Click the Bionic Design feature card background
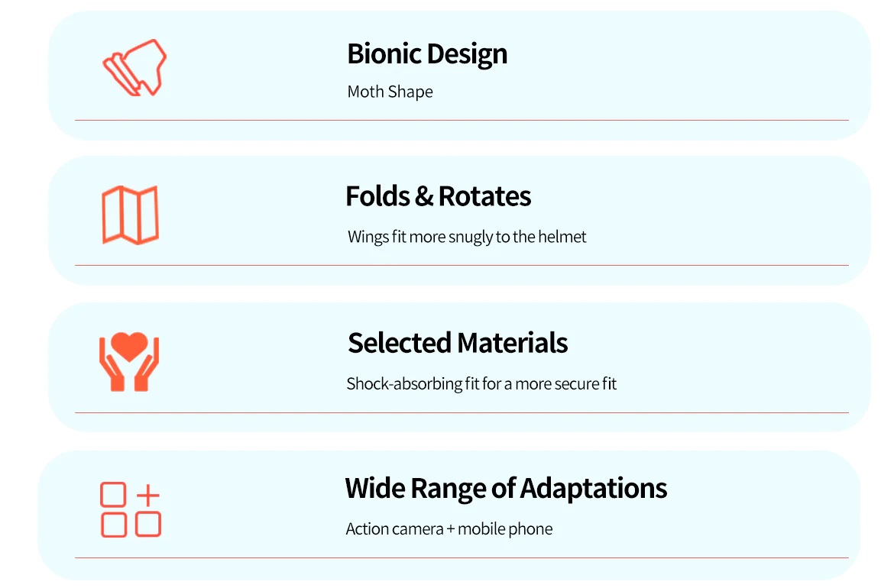 point(459,75)
